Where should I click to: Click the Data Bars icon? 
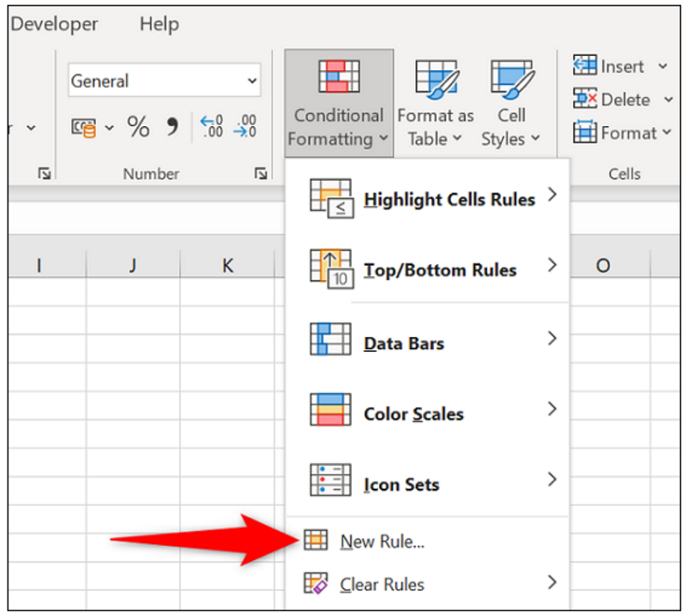(330, 339)
